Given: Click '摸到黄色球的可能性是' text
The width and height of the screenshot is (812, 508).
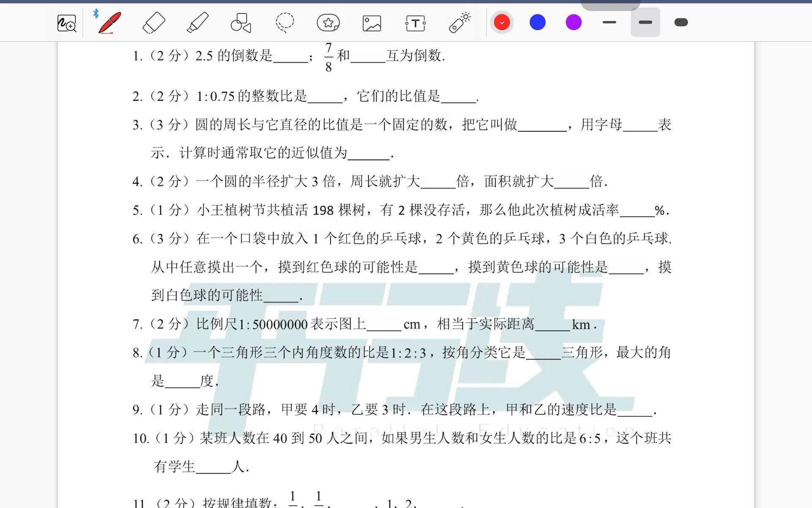Looking at the screenshot, I should coord(538,267).
